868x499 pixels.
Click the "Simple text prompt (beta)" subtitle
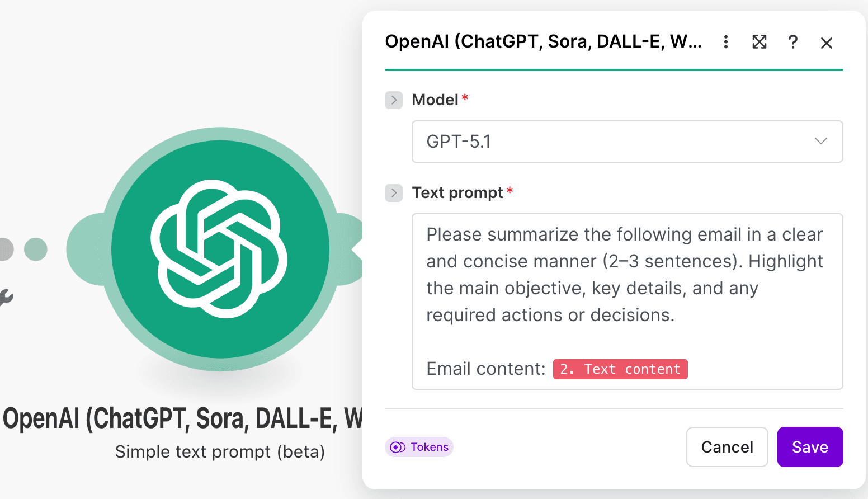(x=220, y=451)
